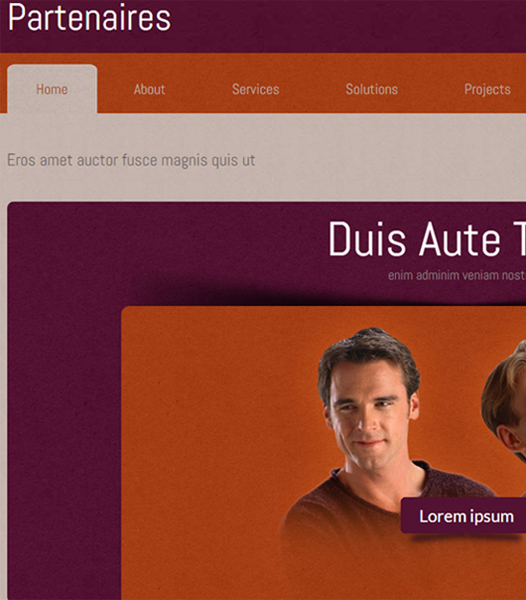Click the blond person's photo at right
The image size is (526, 600).
click(x=505, y=402)
